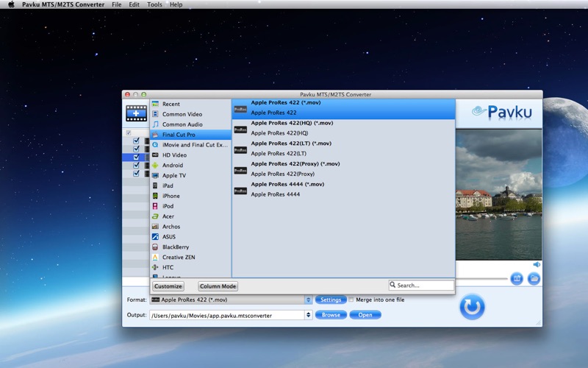588x368 pixels.
Task: Click the Browse button
Action: click(x=331, y=315)
